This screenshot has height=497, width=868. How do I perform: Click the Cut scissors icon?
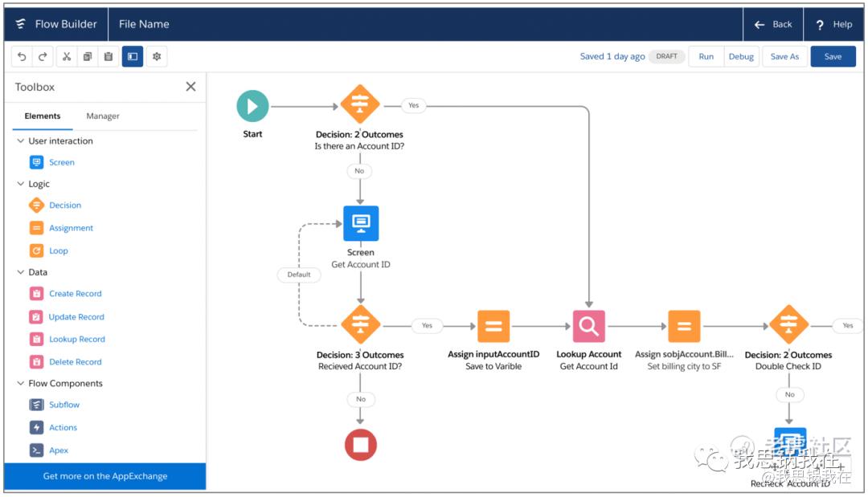67,56
